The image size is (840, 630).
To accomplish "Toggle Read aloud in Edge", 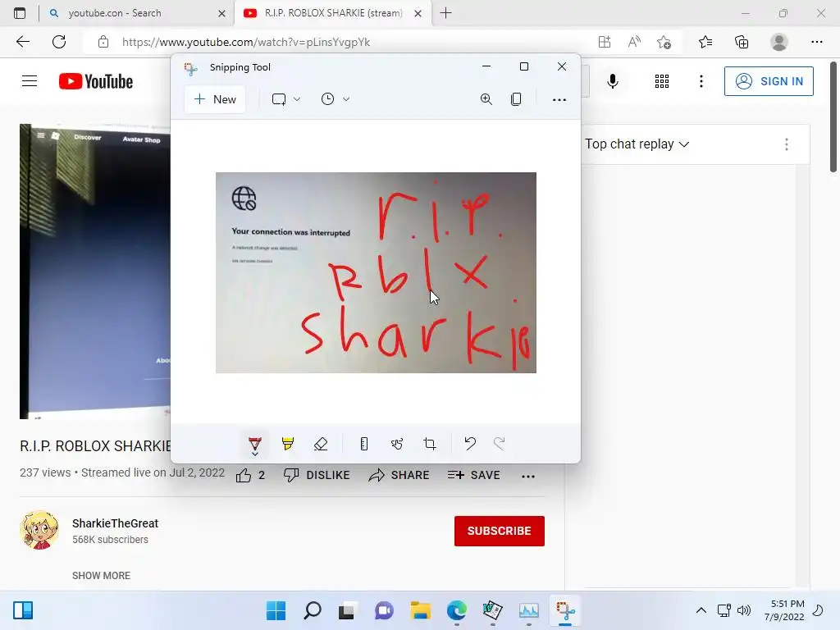I will 634,42.
